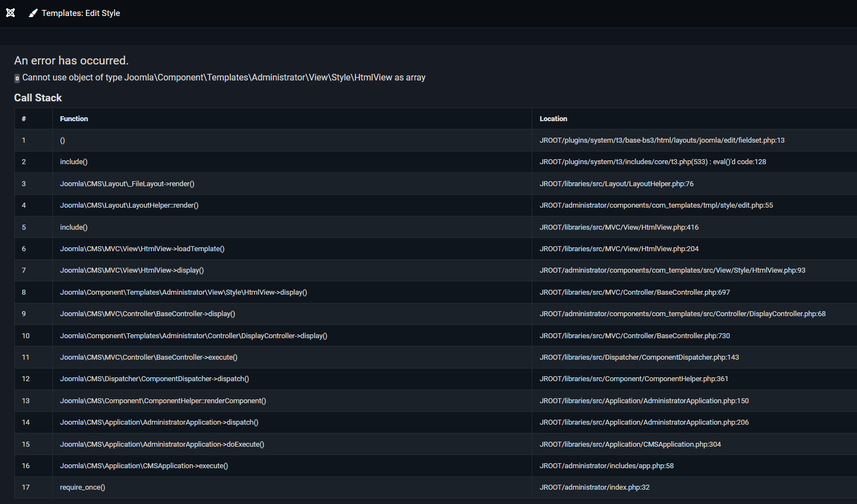Click the AdministratorApplication->doExecute() function entry
857x504 pixels.
(162, 445)
